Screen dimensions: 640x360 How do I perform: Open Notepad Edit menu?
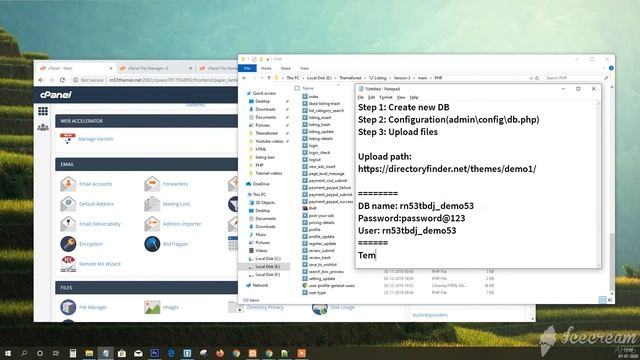371,97
